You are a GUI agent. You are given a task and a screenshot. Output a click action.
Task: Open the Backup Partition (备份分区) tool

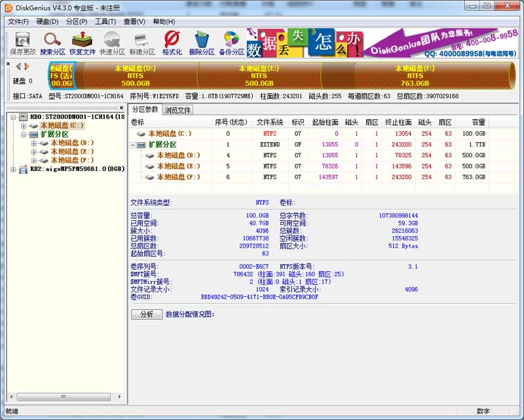pyautogui.click(x=231, y=43)
